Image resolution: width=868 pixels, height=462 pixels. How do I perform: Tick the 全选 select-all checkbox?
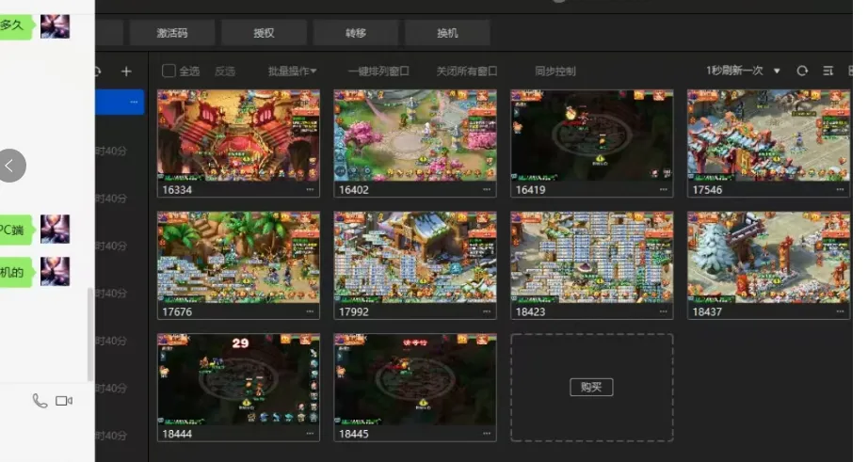(x=169, y=71)
